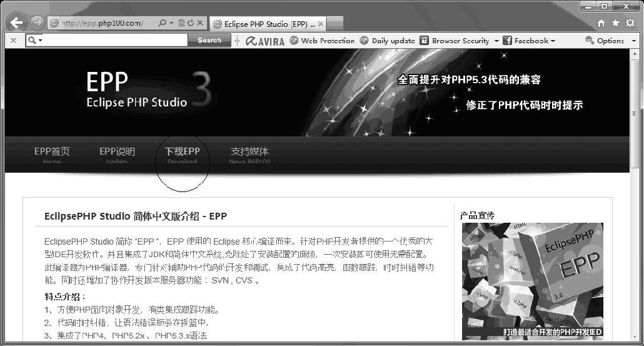Click the Facebook toolbar icon
This screenshot has width=644, height=346.
(x=507, y=40)
